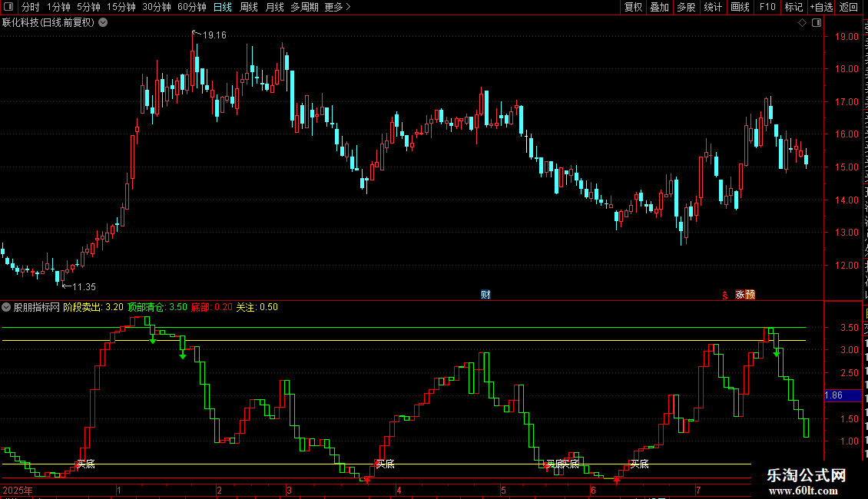Click 1.00 on indicator axis
The width and height of the screenshot is (868, 499).
click(x=849, y=441)
